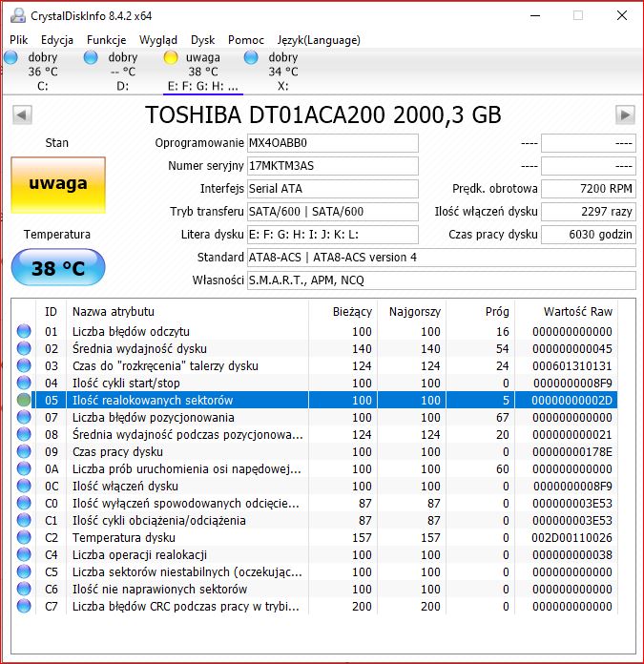Click the Nazwa atrybutu column header

[188, 312]
